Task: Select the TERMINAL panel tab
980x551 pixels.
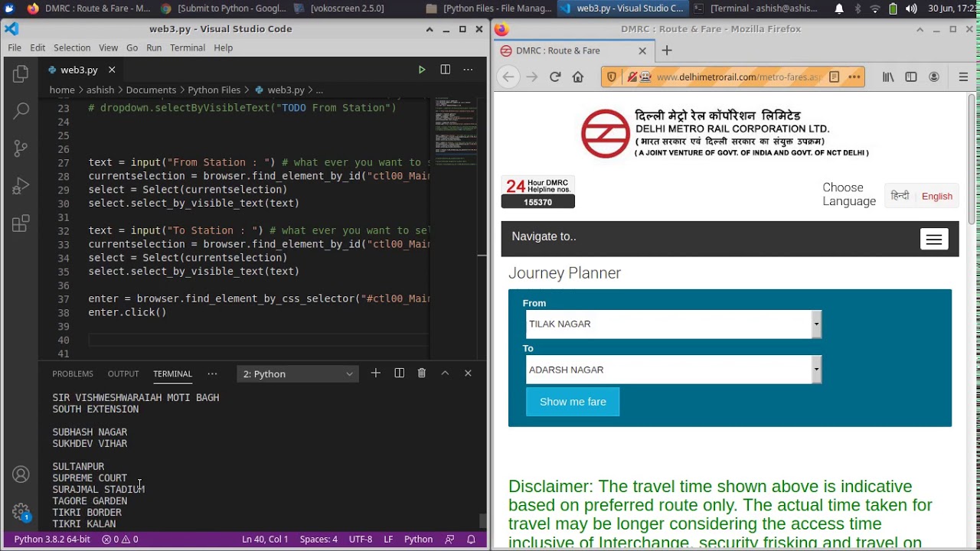Action: pyautogui.click(x=172, y=373)
